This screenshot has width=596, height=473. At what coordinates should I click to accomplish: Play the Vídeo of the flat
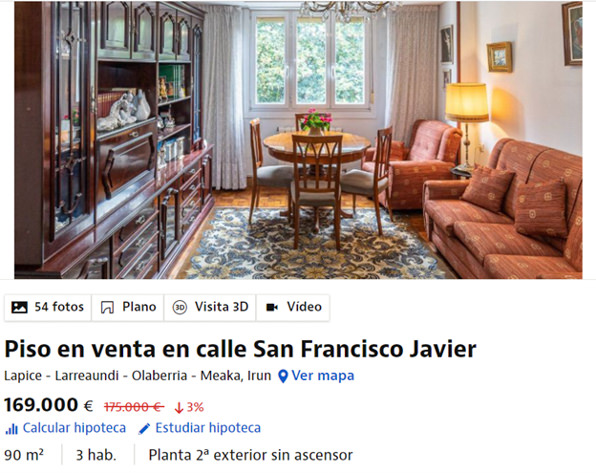click(x=293, y=307)
